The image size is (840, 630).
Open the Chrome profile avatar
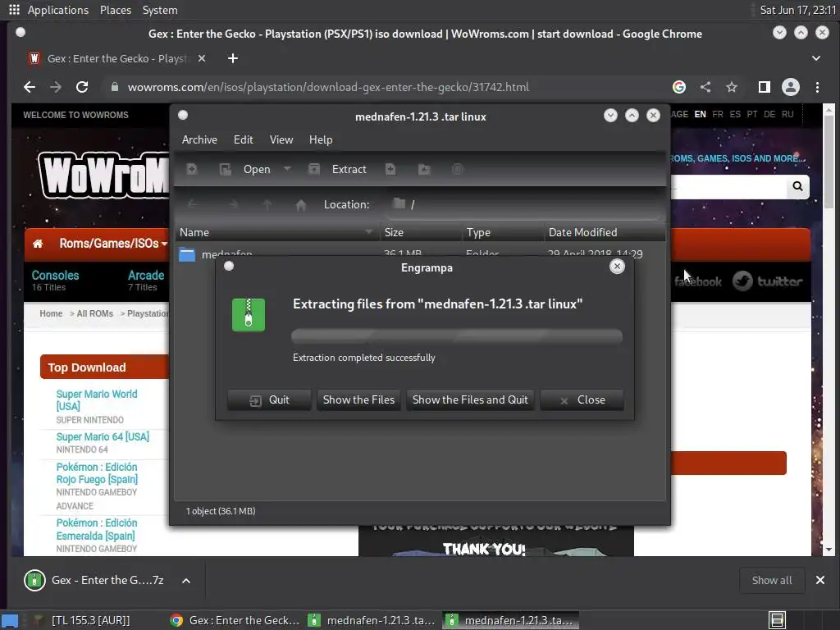point(791,87)
